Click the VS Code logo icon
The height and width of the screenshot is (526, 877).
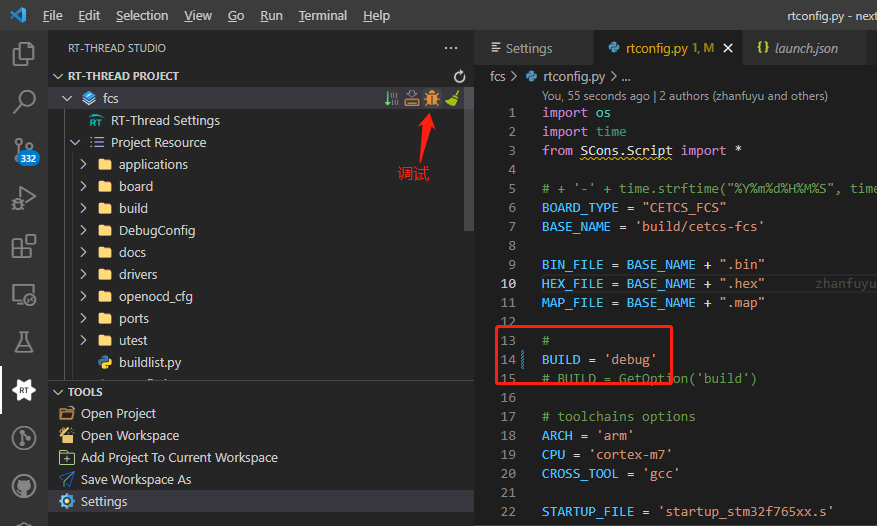[x=18, y=15]
